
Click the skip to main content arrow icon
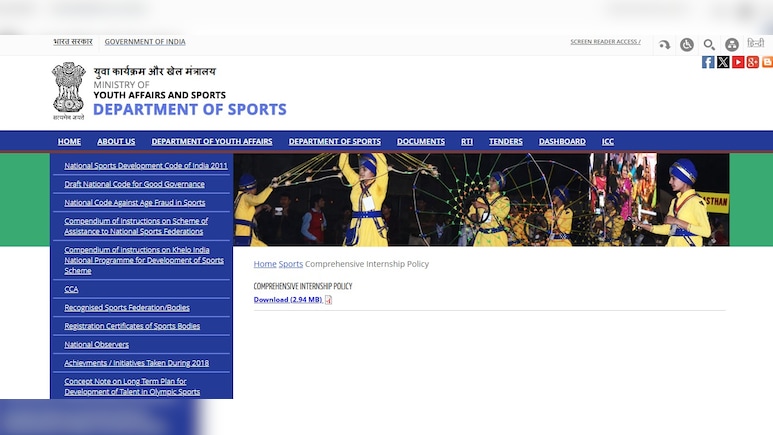point(664,45)
